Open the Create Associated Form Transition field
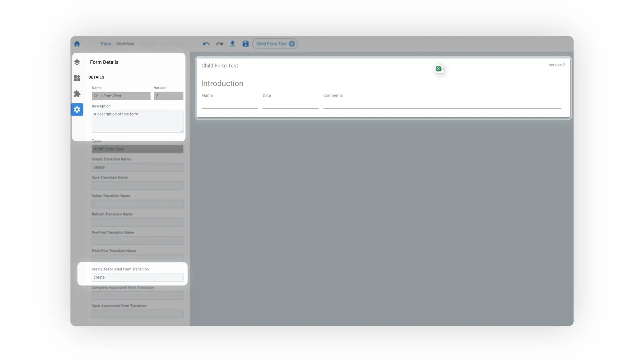The width and height of the screenshot is (644, 362). click(x=137, y=277)
